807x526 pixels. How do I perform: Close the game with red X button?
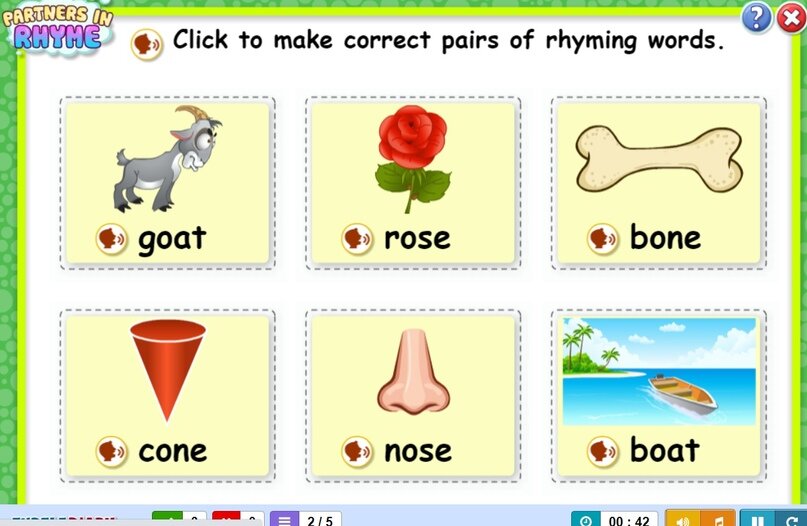(791, 19)
